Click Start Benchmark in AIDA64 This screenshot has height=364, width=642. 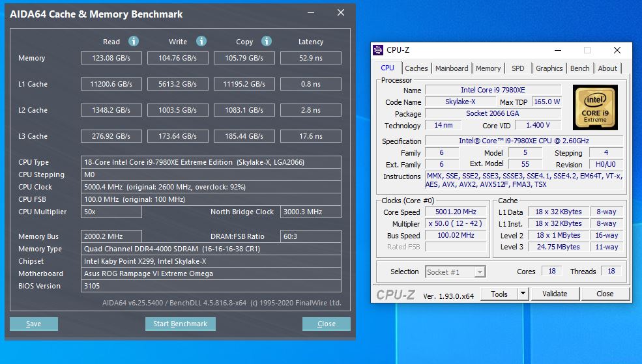(180, 324)
